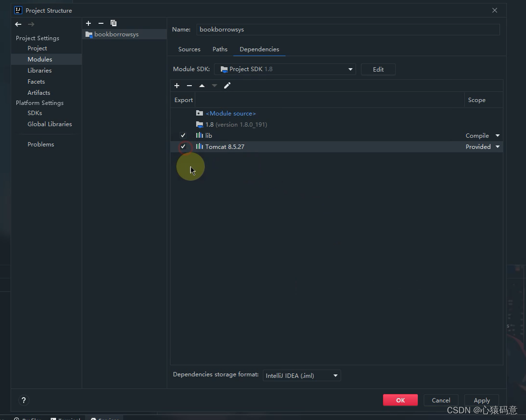The height and width of the screenshot is (420, 526).
Task: Select the bookborrowsys module in the list
Action: point(124,34)
